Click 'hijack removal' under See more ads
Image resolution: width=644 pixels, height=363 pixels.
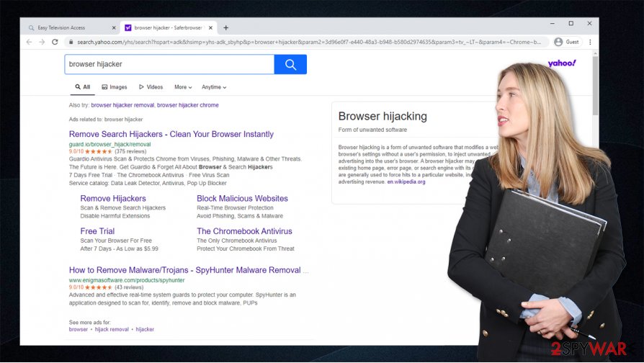(x=112, y=329)
